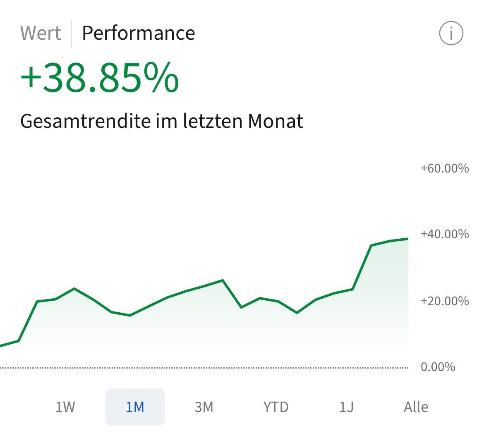Click the +60.00% axis label
This screenshot has height=448, width=484.
pyautogui.click(x=445, y=168)
